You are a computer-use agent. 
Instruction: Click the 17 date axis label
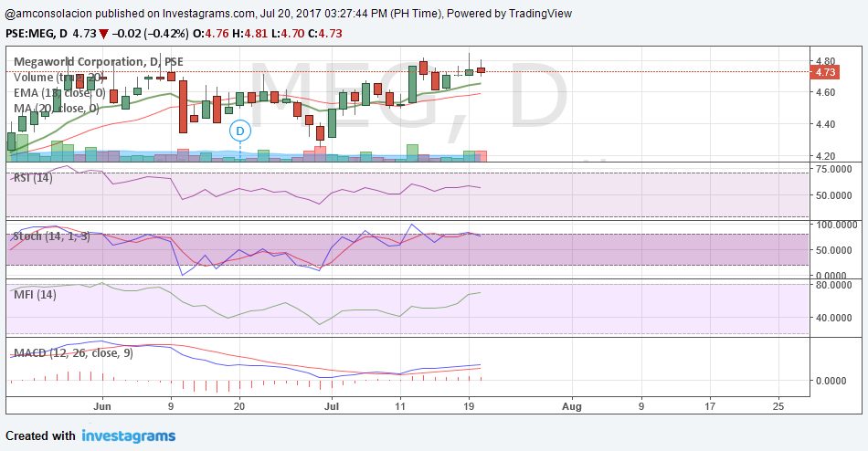point(710,406)
